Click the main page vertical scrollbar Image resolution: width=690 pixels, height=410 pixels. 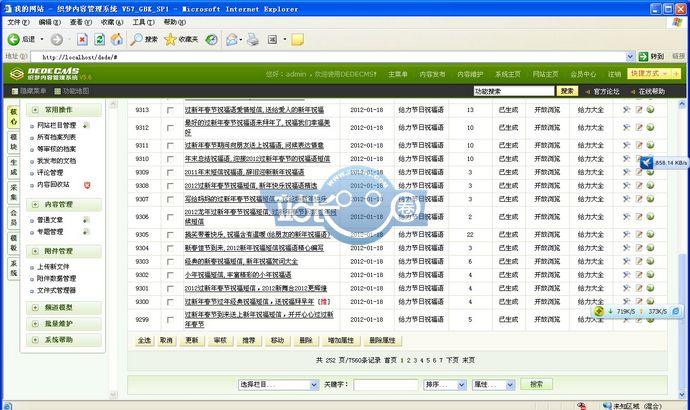(682, 249)
